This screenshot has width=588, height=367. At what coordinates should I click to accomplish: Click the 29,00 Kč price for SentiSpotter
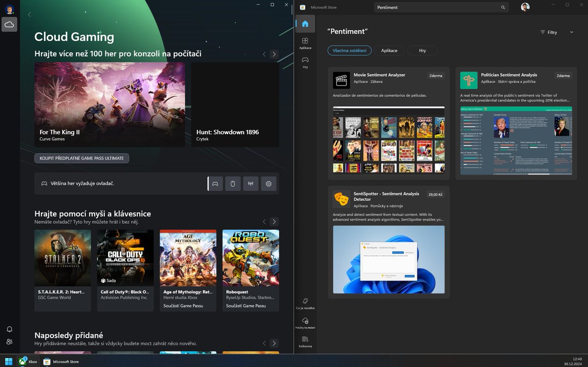(x=436, y=194)
